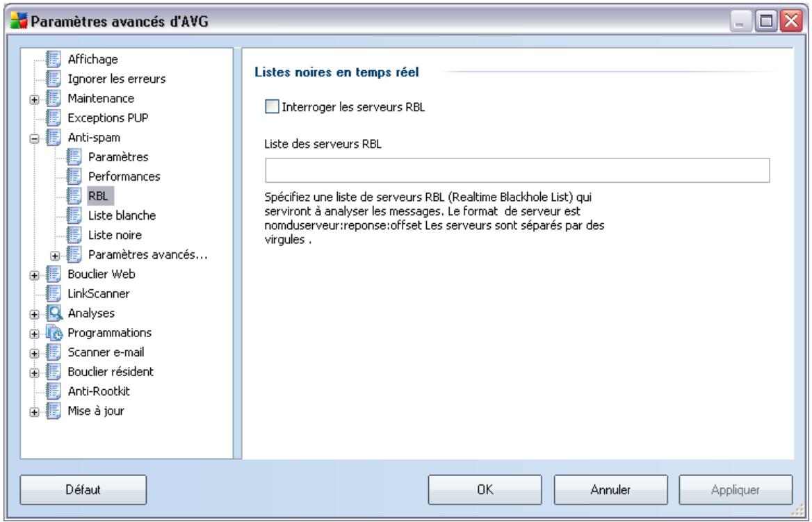Viewport: 812px width, 522px height.
Task: Click the LinkScanner icon
Action: click(54, 293)
